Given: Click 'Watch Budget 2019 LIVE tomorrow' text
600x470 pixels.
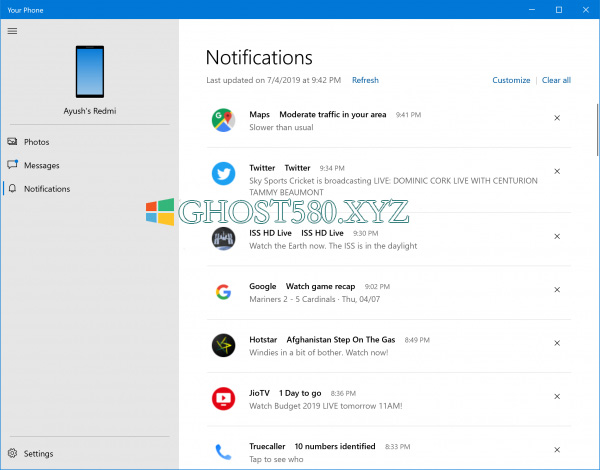Looking at the screenshot, I should click(326, 406).
